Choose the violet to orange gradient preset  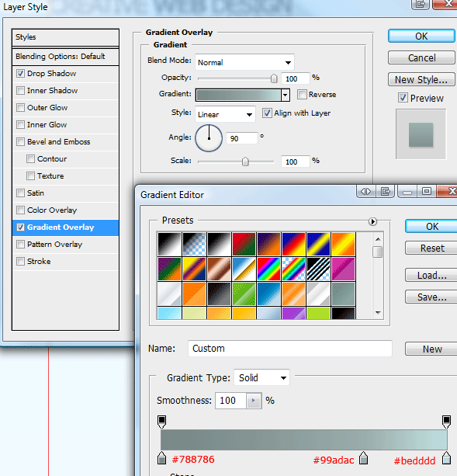(268, 244)
